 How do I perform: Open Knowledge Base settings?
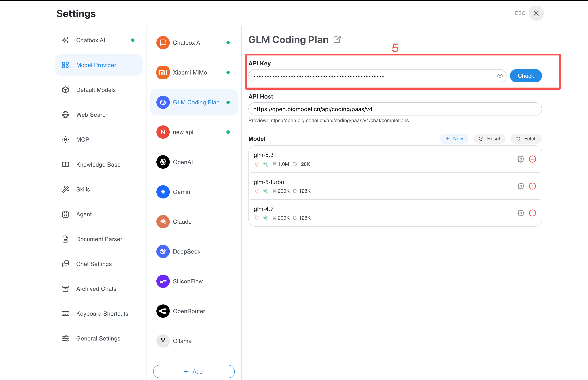tap(99, 165)
